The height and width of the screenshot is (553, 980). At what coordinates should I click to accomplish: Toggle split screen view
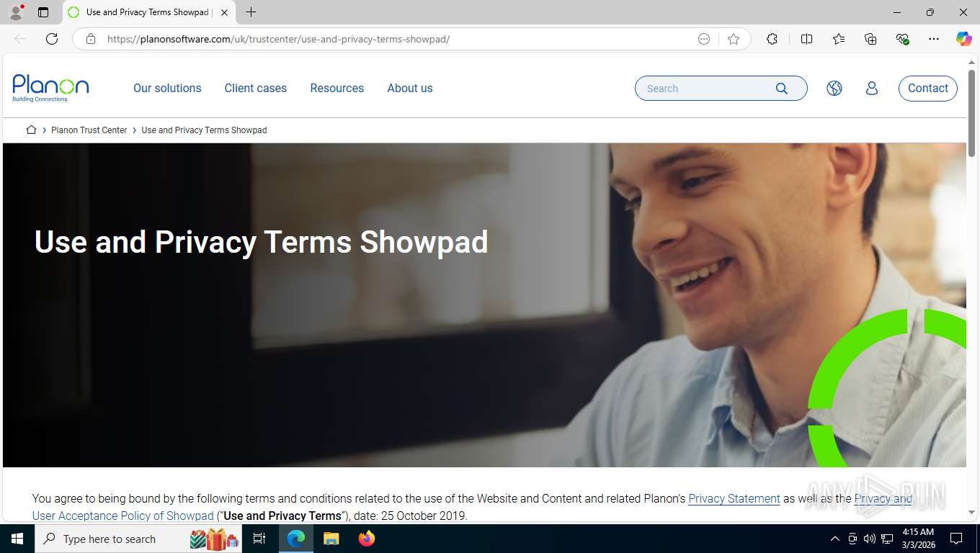pos(806,39)
